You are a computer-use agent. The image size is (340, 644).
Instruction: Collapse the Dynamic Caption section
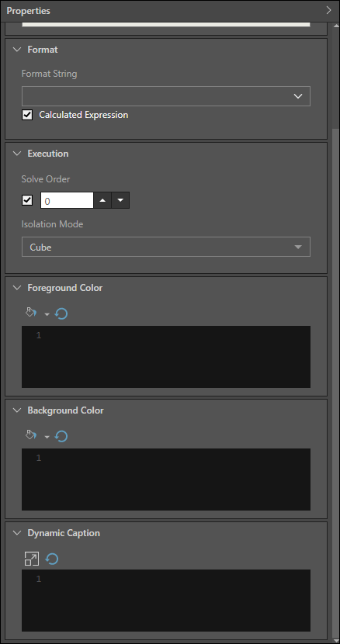(x=17, y=533)
